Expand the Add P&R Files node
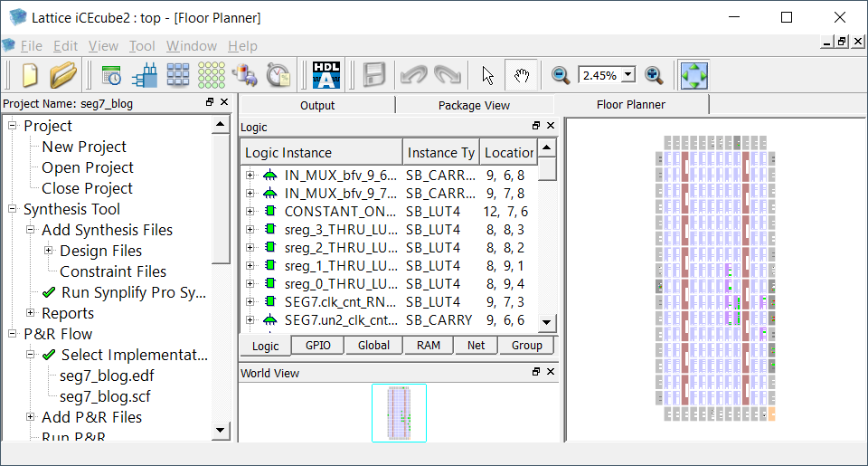This screenshot has height=466, width=868. [31, 416]
